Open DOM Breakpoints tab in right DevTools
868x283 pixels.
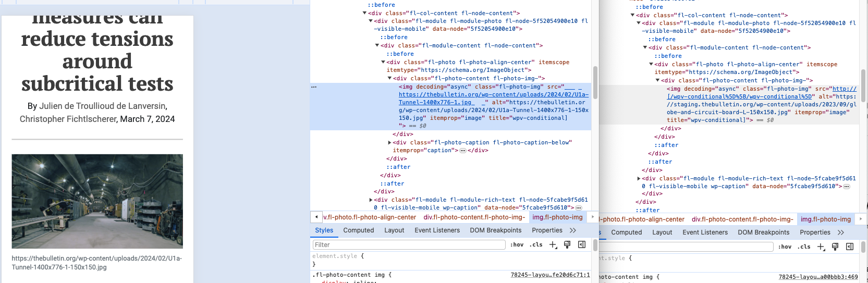(764, 232)
